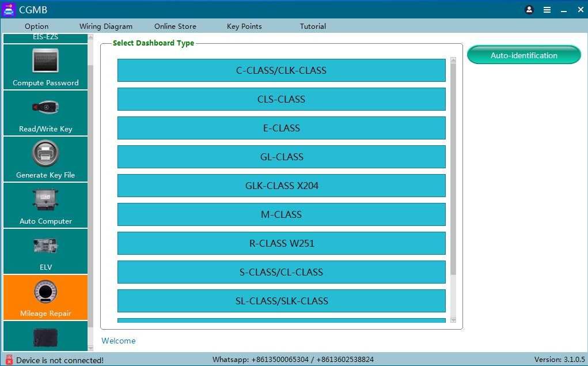The width and height of the screenshot is (588, 366).
Task: Open the Option menu
Action: (x=36, y=27)
